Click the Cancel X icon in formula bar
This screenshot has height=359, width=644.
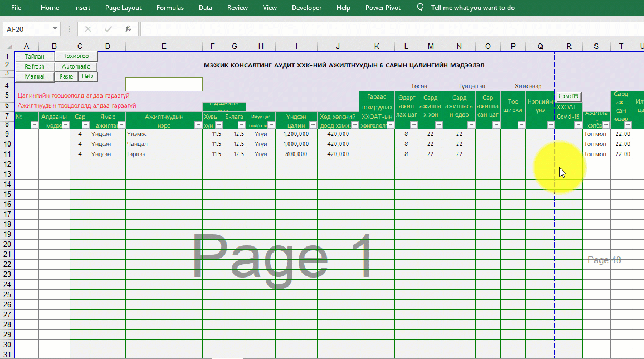click(x=88, y=29)
